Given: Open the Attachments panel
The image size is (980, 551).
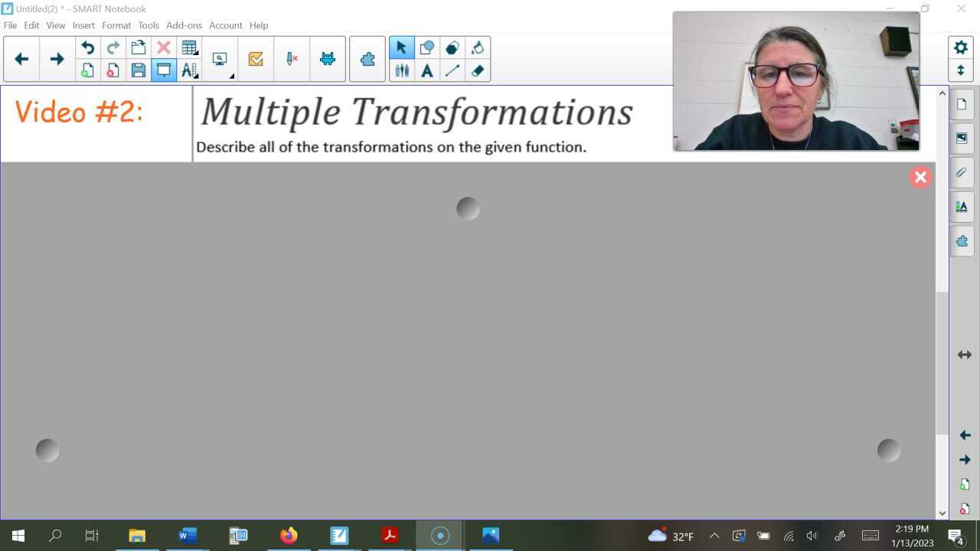Looking at the screenshot, I should [962, 172].
